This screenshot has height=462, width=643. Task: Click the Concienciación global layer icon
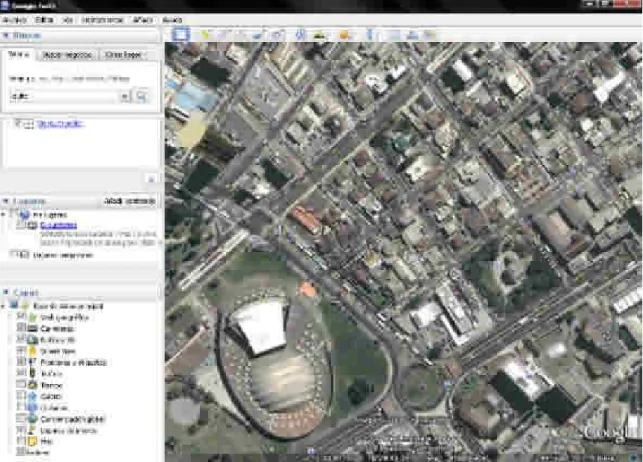click(x=32, y=419)
